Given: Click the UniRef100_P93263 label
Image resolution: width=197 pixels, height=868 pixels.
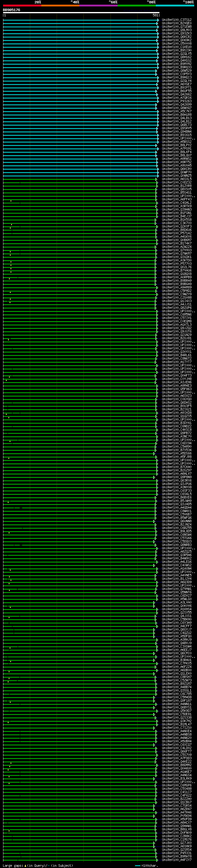Looking at the screenshot, I should 177,101.
